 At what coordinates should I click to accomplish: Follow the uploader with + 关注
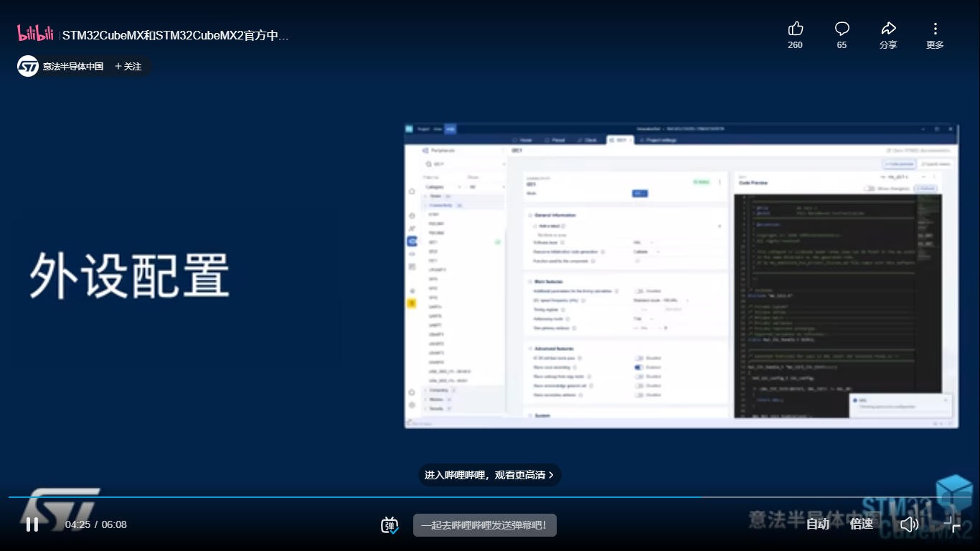[x=128, y=66]
